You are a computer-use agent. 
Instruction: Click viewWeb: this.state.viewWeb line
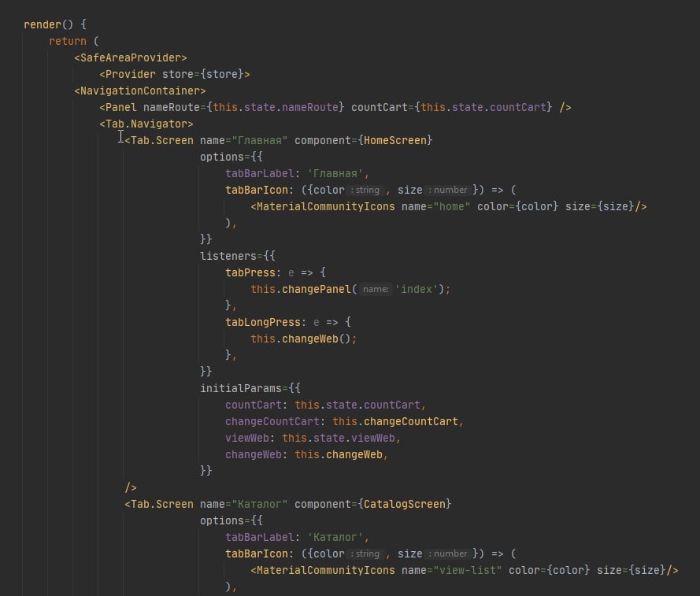pyautogui.click(x=313, y=438)
